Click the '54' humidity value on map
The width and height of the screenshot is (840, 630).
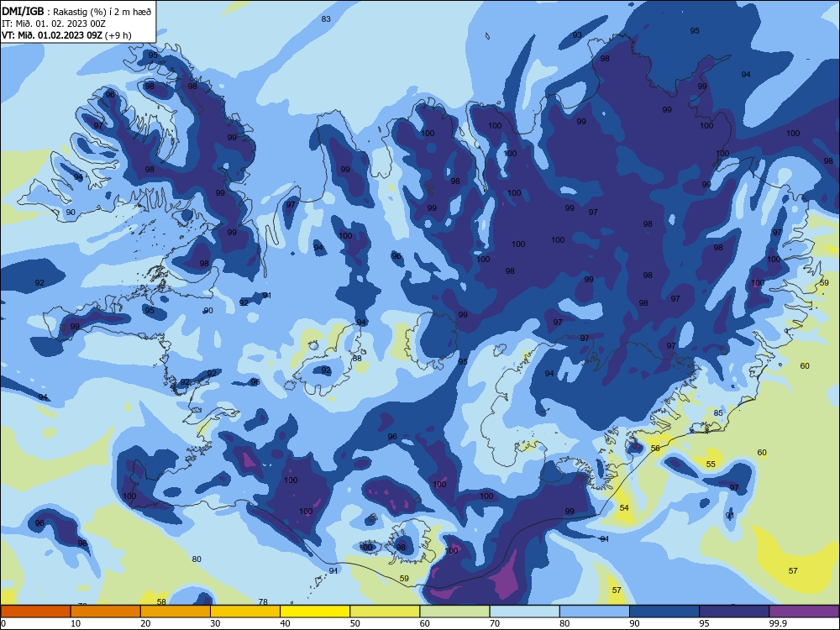click(x=624, y=507)
